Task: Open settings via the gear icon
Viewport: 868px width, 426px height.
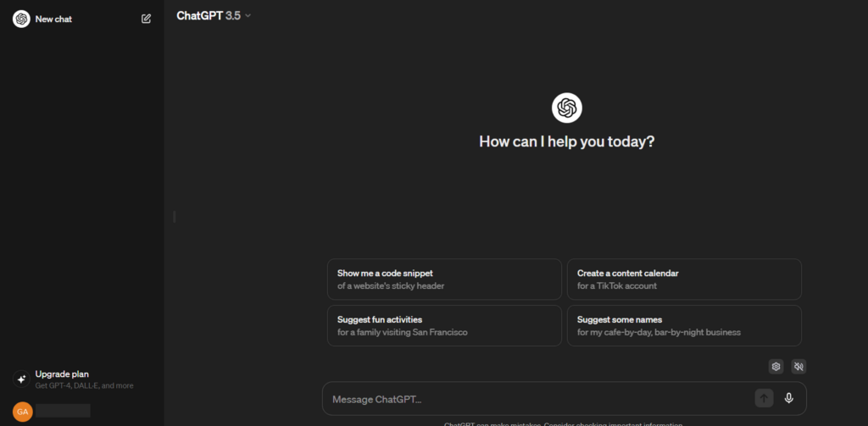Action: point(775,367)
